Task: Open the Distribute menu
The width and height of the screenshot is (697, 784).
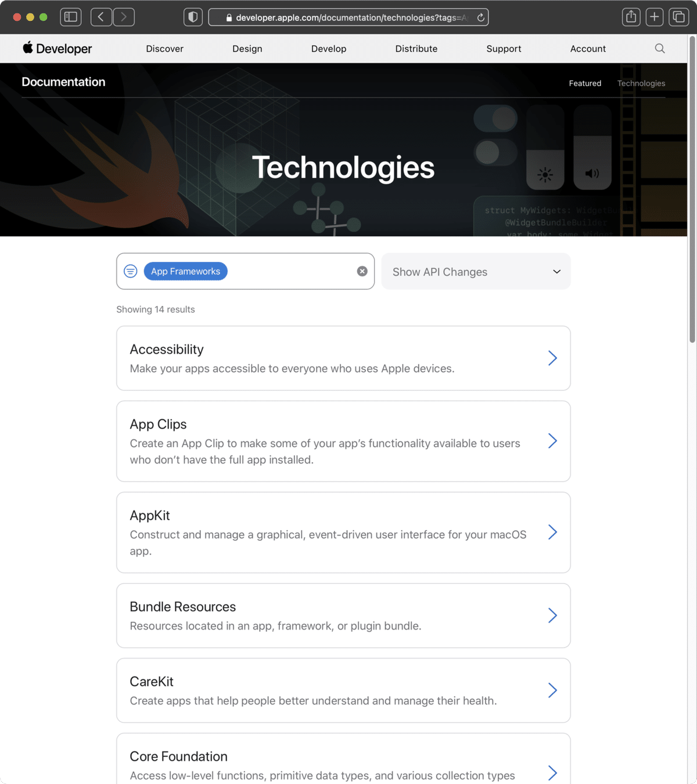Action: tap(416, 49)
